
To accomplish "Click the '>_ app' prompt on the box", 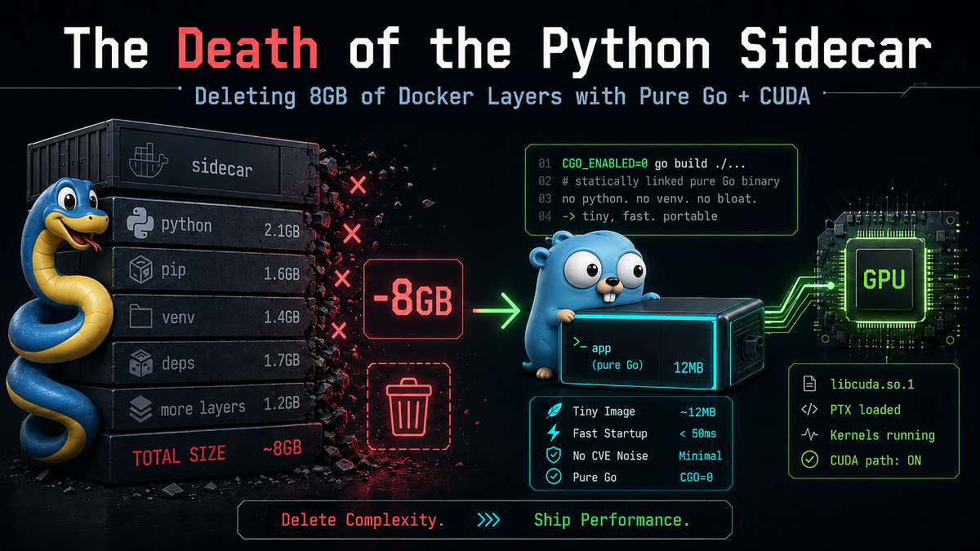I will coord(592,347).
